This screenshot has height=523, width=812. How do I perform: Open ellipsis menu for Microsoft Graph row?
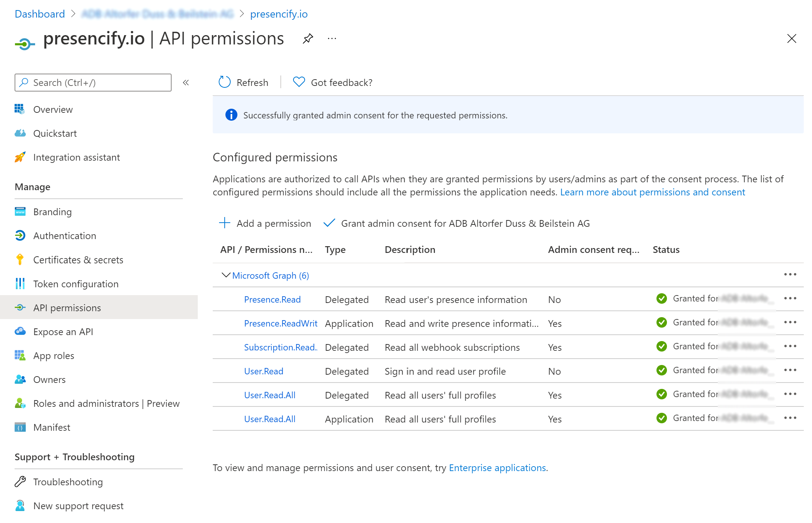coord(790,275)
